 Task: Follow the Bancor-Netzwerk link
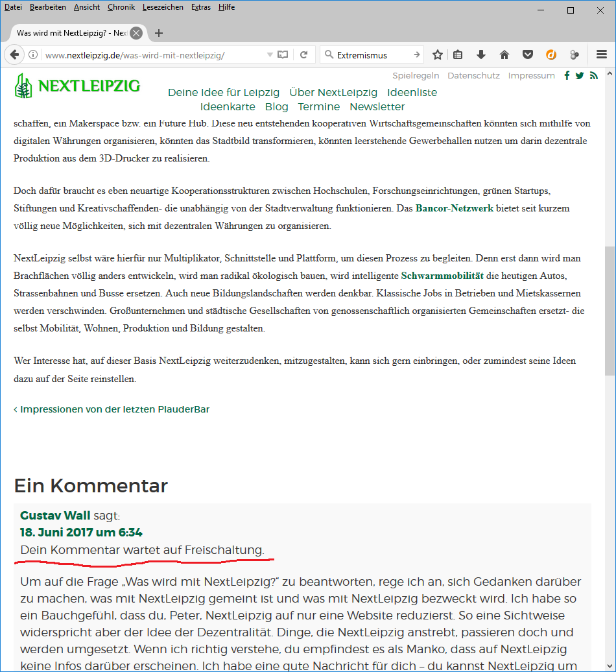pyautogui.click(x=455, y=208)
